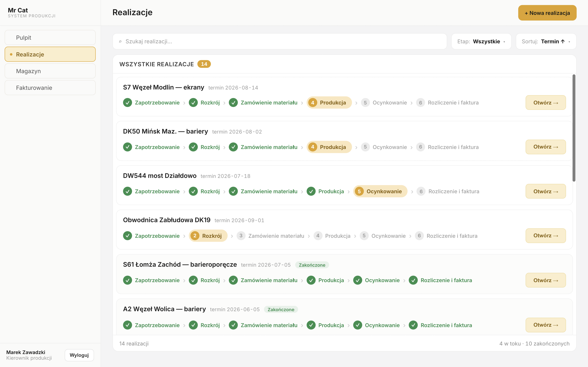Open Obwodnica Zabłudowa DK19 via Otwórz
Screen dimensions: 588x367
coord(546,236)
